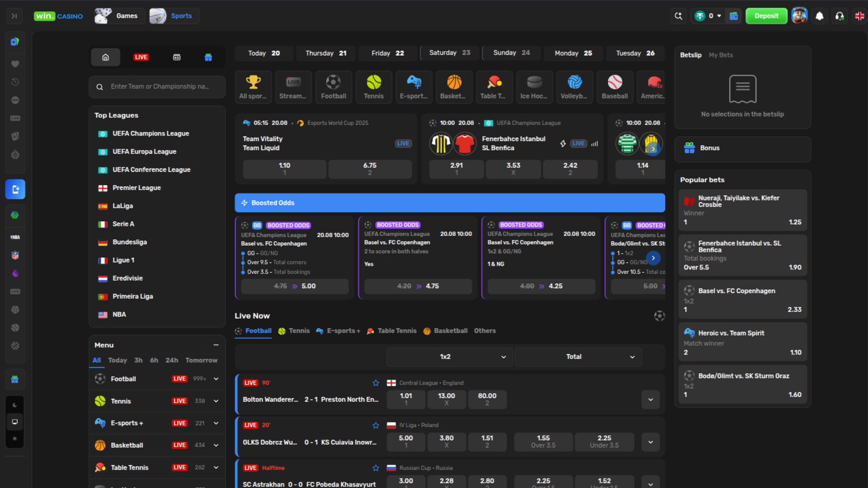
Task: Switch to the My Bets tab
Action: click(x=721, y=55)
